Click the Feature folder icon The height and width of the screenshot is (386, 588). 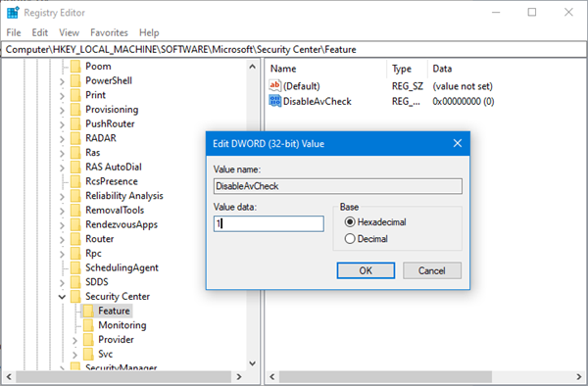click(x=88, y=311)
